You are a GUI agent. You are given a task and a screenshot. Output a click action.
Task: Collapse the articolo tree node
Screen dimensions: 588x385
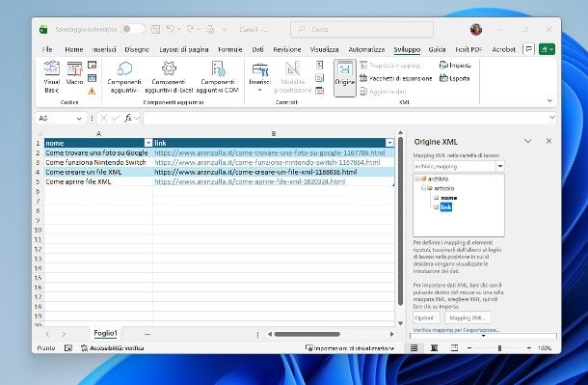[424, 188]
